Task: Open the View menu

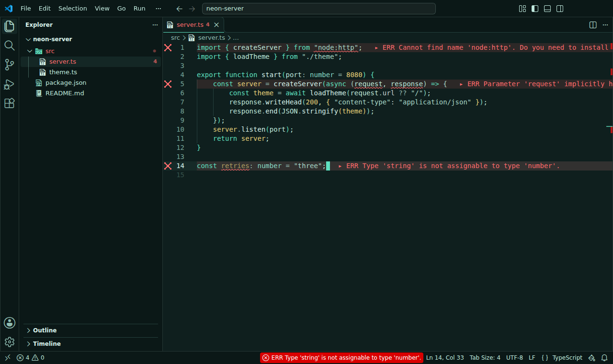Action: pos(102,9)
